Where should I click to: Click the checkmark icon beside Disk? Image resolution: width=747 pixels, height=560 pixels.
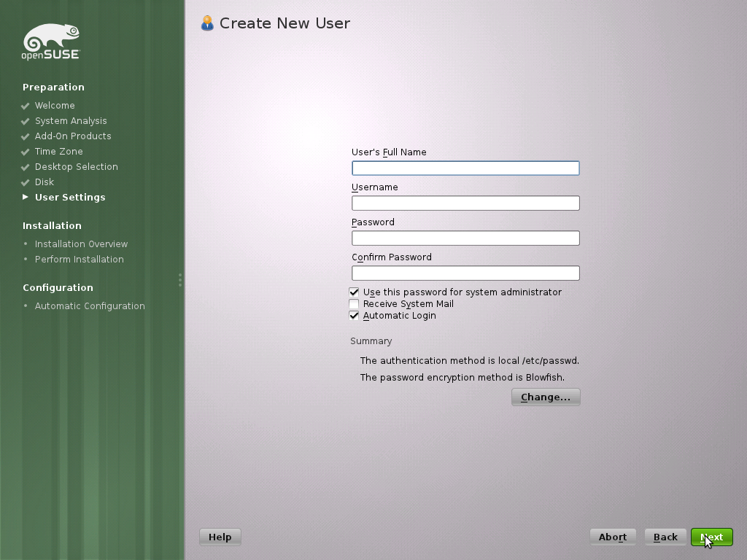(x=26, y=182)
